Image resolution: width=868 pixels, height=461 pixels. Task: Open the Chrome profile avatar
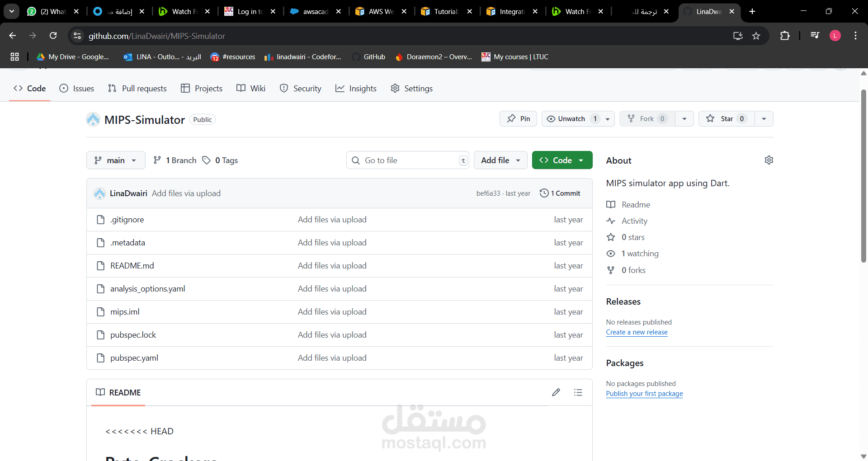click(x=835, y=36)
